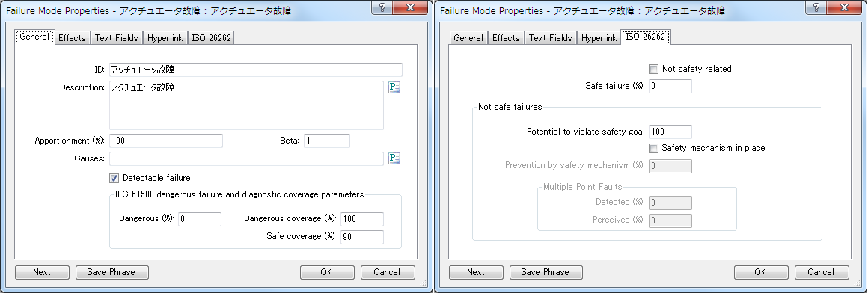Click help question mark in right dialog
The height and width of the screenshot is (293, 868).
[x=817, y=8]
